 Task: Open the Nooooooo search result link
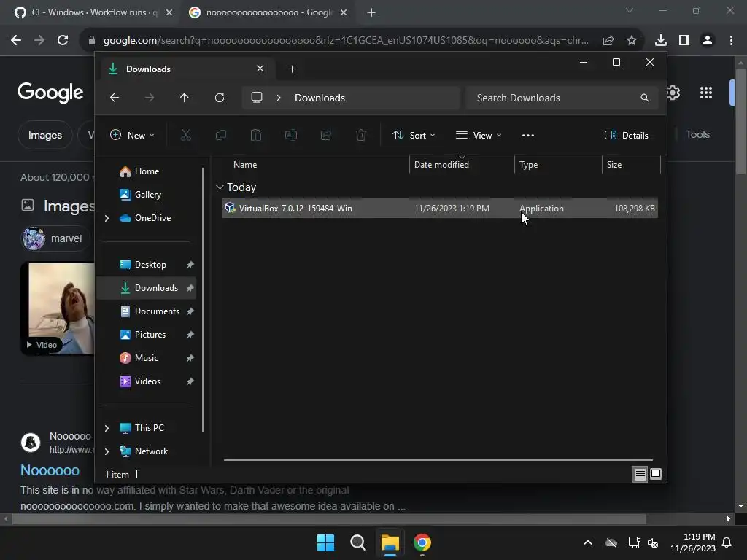coord(50,470)
